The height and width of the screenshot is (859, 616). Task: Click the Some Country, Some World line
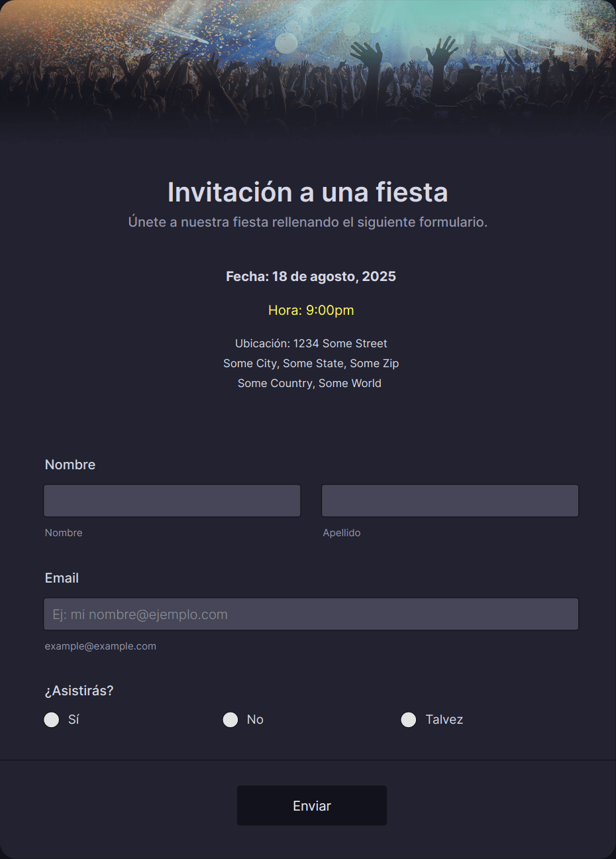pos(309,383)
